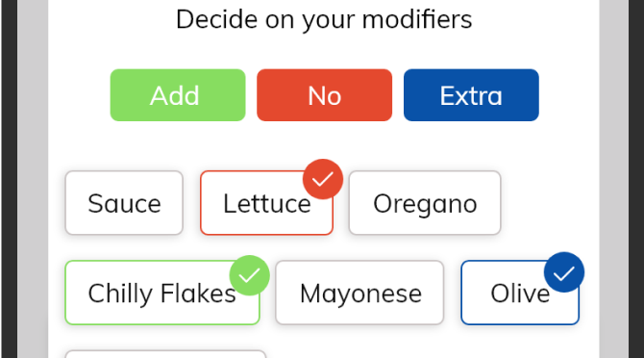Deselect the Lettuce modifier chip

266,203
